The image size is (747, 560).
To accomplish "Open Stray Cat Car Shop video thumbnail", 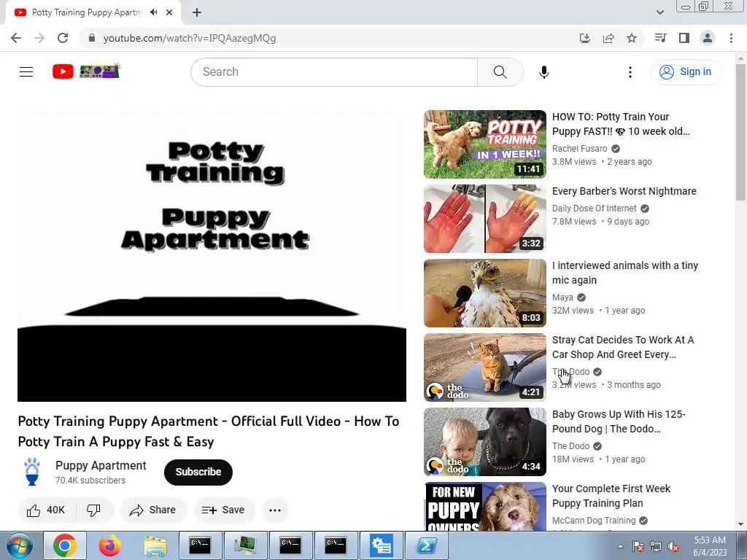I will click(x=485, y=367).
